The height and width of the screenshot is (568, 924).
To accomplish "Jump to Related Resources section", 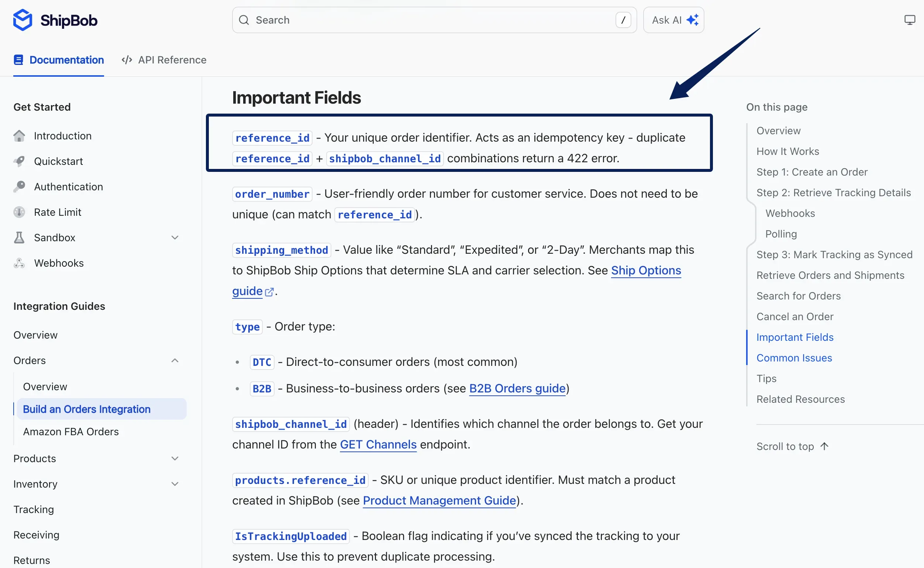I will (801, 399).
